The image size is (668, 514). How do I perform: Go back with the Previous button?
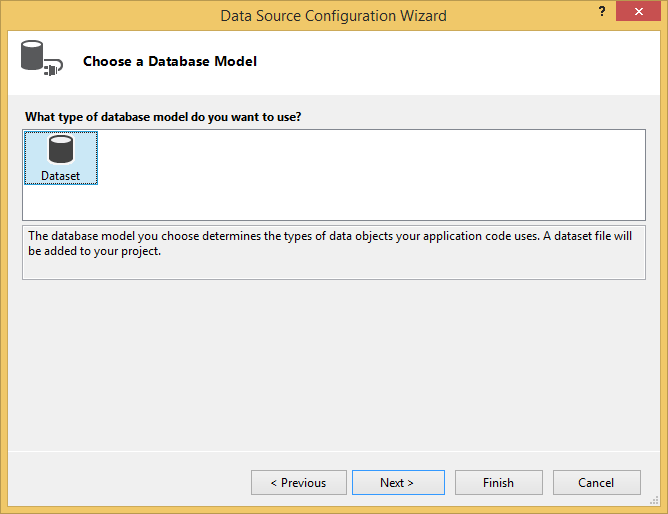point(299,482)
